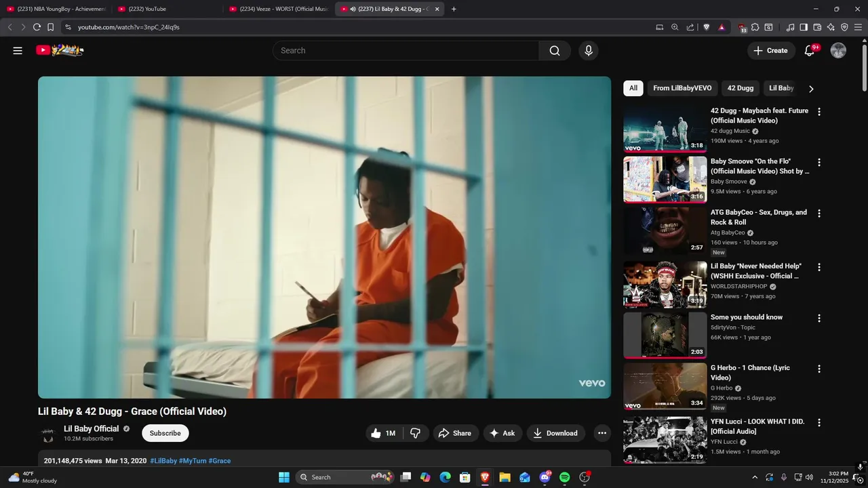Viewport: 868px width, 488px height.
Task: Click the video player to pause
Action: click(x=324, y=237)
